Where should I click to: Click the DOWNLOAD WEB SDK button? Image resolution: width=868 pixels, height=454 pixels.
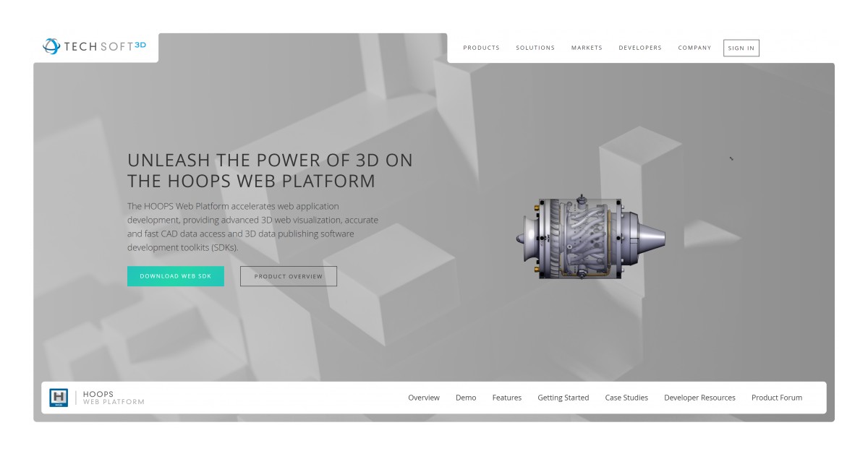(175, 276)
